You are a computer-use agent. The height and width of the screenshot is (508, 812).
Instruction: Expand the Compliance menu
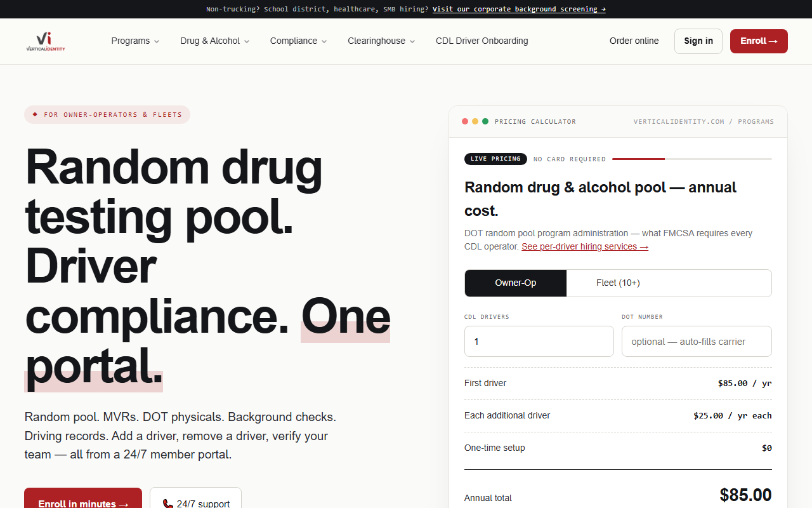pos(299,41)
